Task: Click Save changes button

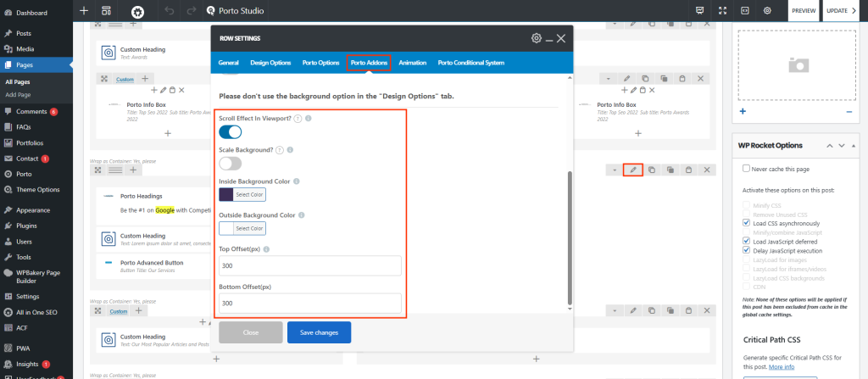Action: tap(319, 332)
